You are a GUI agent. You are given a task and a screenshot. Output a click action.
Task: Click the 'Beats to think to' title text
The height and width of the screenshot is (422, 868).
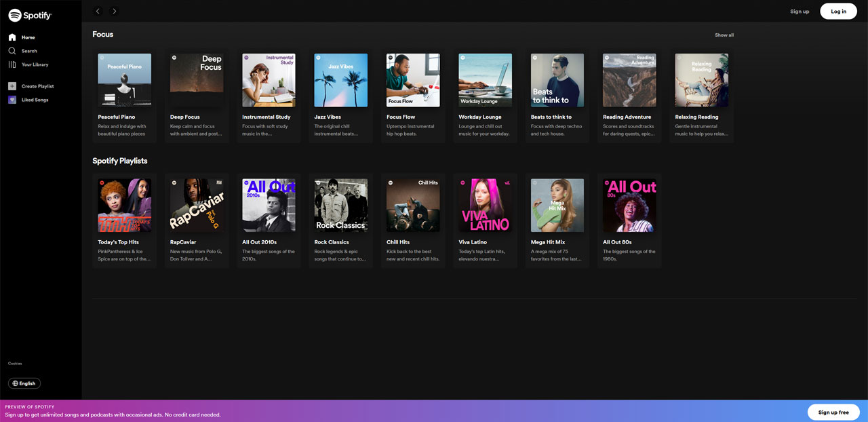click(x=551, y=117)
